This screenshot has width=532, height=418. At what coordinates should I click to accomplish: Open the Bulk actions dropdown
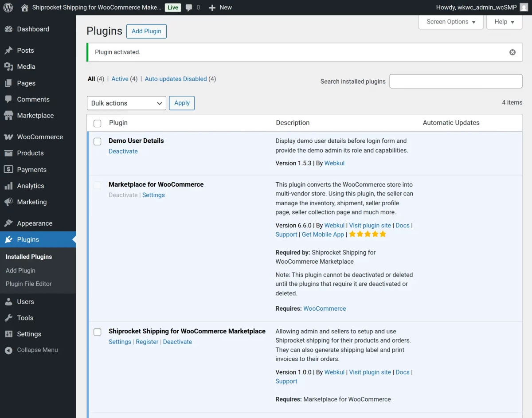[x=126, y=103]
